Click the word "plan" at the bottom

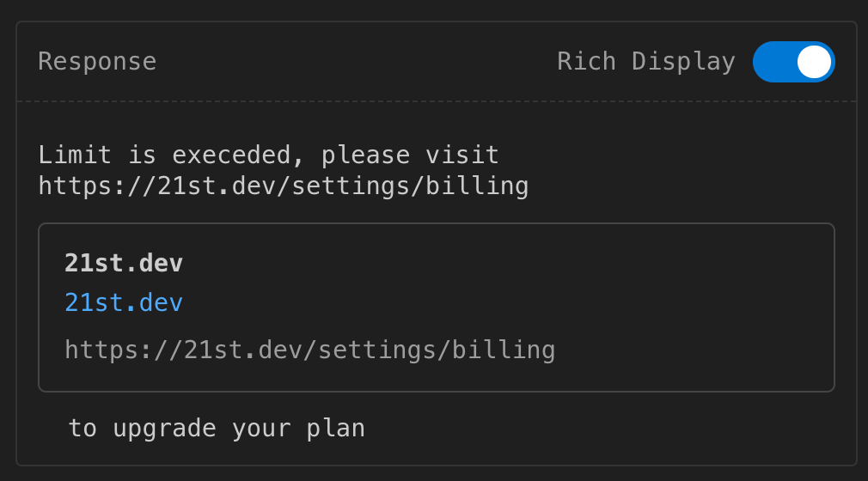[x=336, y=428]
